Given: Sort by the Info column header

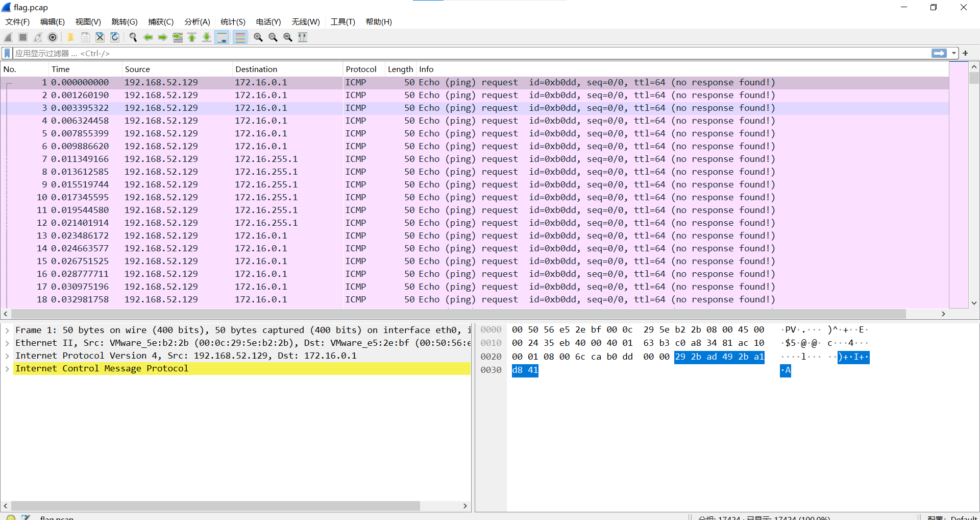Looking at the screenshot, I should coord(682,69).
